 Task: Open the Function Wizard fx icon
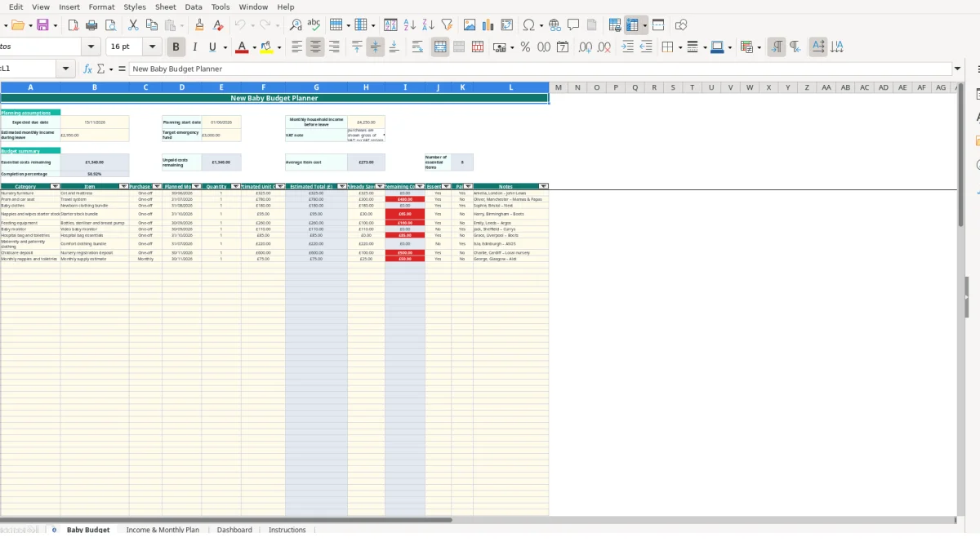point(88,69)
